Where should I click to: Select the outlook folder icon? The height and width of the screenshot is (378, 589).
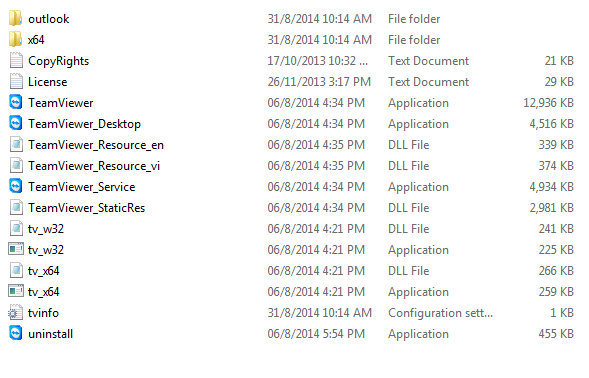tap(15, 18)
